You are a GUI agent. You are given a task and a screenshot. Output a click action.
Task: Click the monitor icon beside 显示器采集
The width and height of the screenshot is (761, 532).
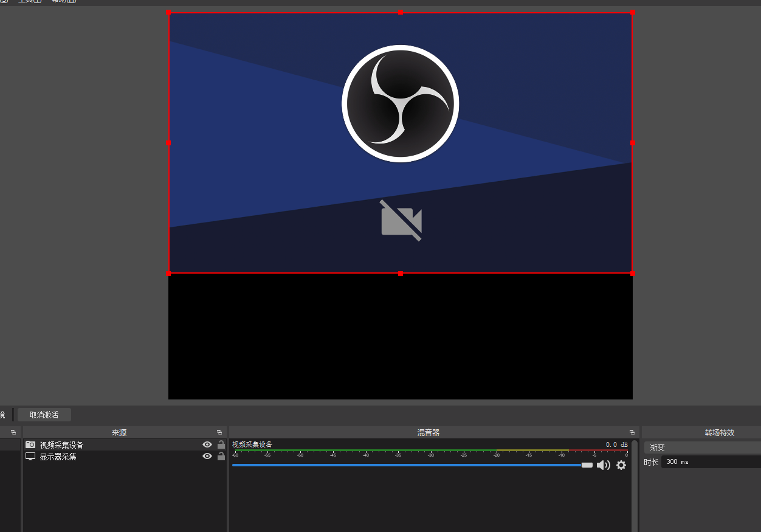30,456
